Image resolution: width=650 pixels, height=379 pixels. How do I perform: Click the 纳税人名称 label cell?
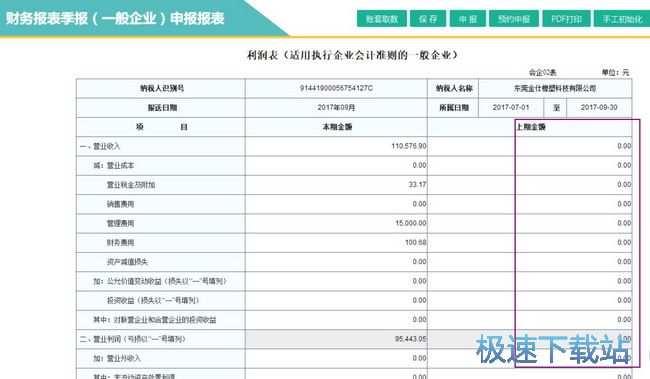coord(453,88)
